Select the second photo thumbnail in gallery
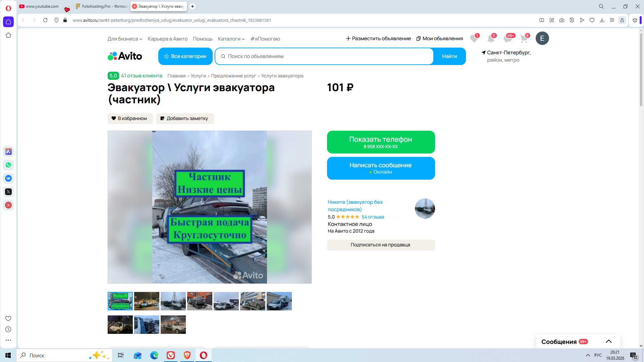Screen dimensions: 644x362 pyautogui.click(x=147, y=301)
